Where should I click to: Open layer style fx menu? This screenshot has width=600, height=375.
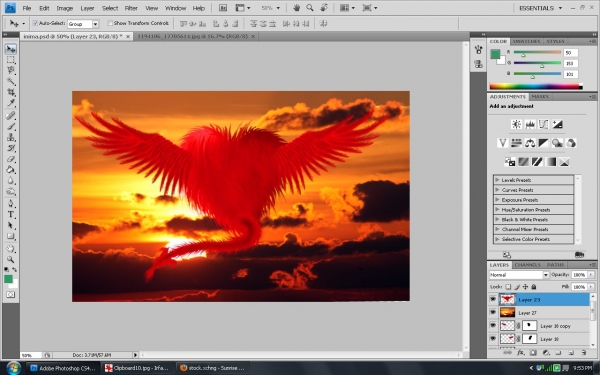[520, 353]
